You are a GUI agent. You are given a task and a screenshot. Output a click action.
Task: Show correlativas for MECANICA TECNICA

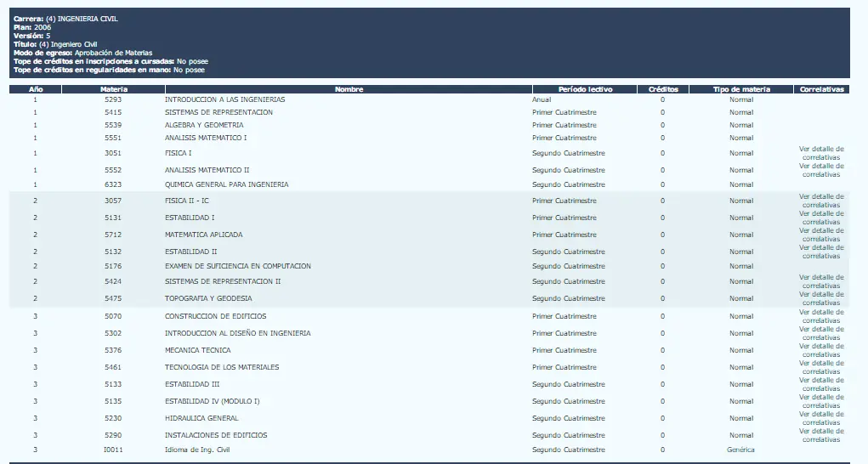[821, 351]
